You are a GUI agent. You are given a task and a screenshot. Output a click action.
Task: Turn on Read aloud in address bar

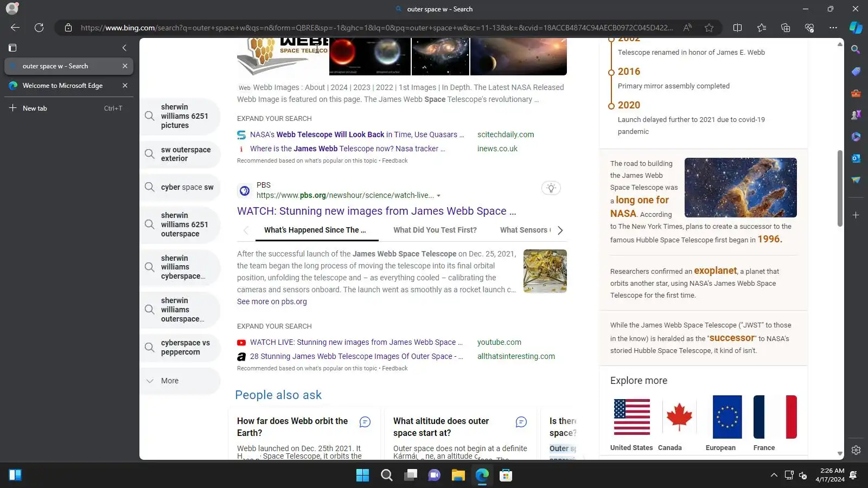[687, 28]
